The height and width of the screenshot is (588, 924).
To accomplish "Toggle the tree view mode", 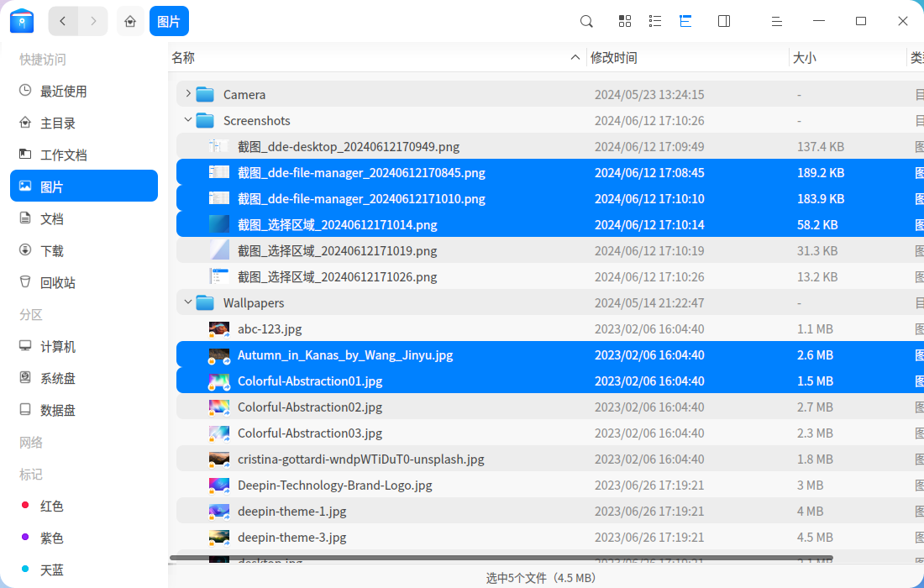I will [x=685, y=21].
